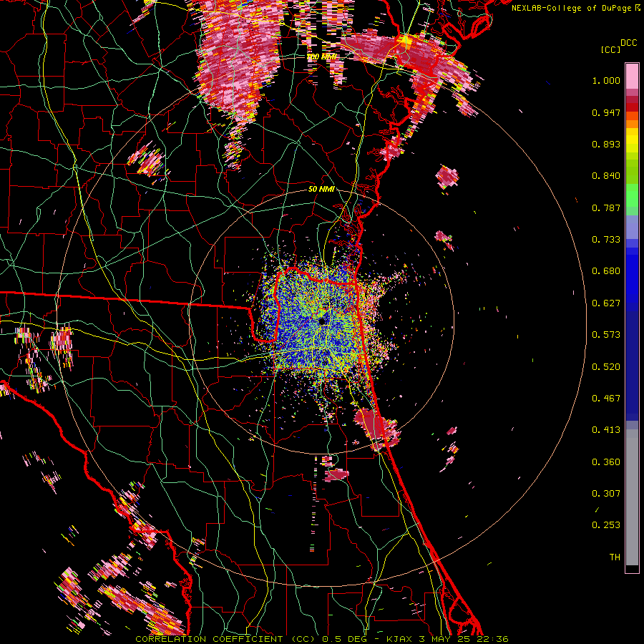
Task: Select the 0.947 scale value
Action: click(606, 112)
